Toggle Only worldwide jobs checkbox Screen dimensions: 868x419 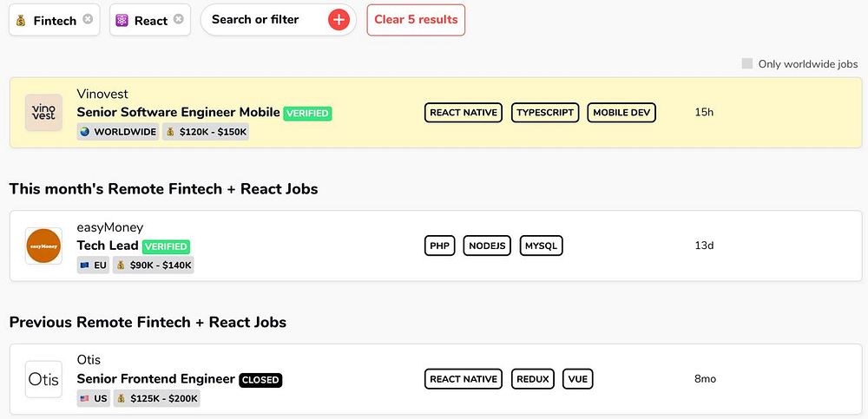(x=747, y=63)
